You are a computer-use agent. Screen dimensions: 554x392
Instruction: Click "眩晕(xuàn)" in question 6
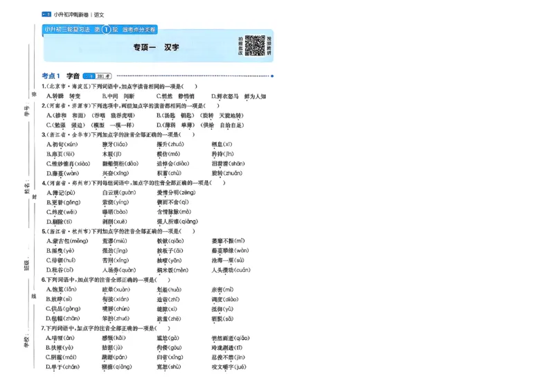116,289
